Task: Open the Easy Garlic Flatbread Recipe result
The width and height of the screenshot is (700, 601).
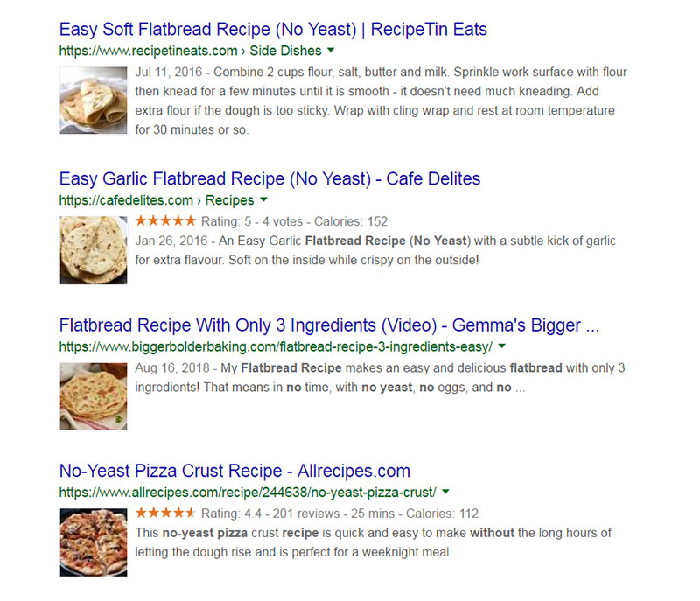Action: coord(269,179)
